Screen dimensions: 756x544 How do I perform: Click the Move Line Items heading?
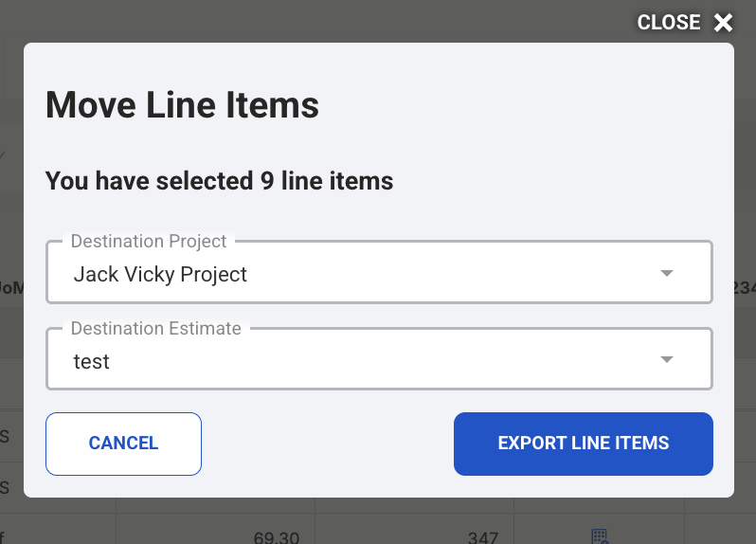point(182,104)
